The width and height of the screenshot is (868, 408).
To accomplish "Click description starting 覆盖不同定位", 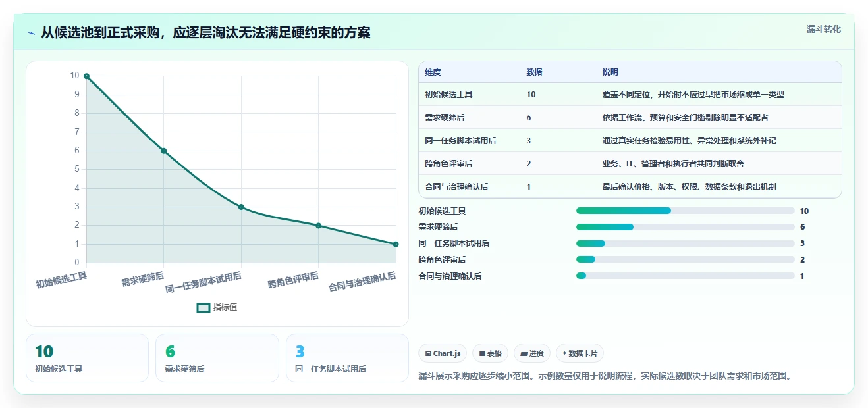I will pyautogui.click(x=693, y=95).
